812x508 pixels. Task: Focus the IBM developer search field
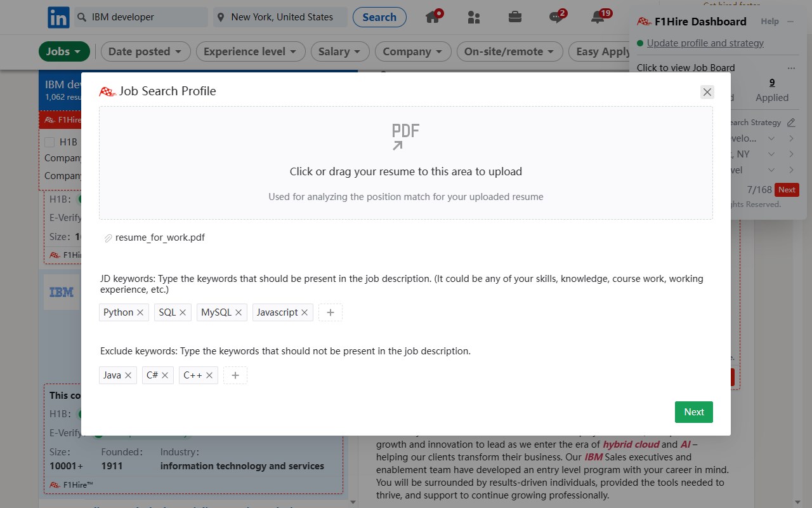(x=141, y=17)
